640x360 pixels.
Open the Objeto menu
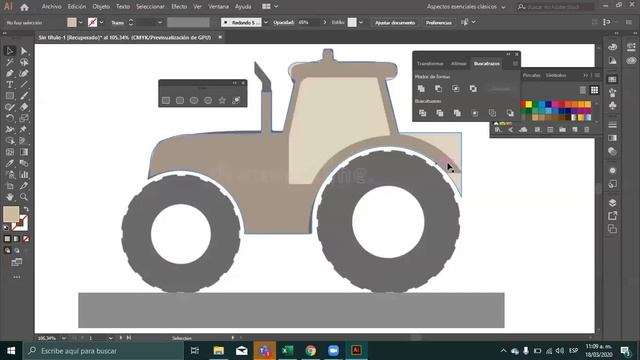click(101, 7)
